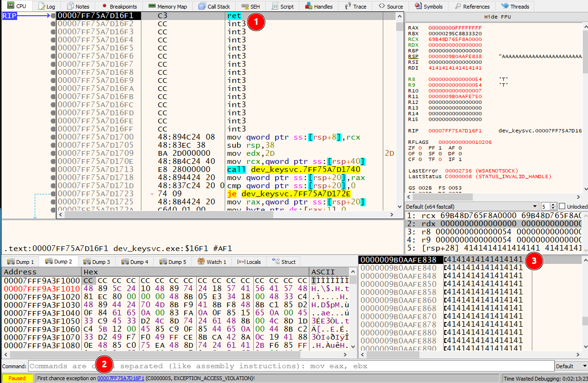Click the Call Stack tab icon
This screenshot has width=588, height=383.
point(201,6)
